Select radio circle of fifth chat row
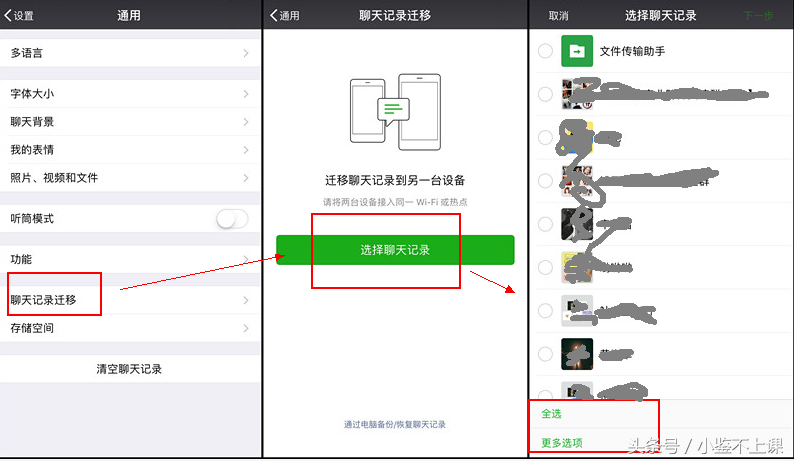The height and width of the screenshot is (461, 794). pyautogui.click(x=545, y=224)
